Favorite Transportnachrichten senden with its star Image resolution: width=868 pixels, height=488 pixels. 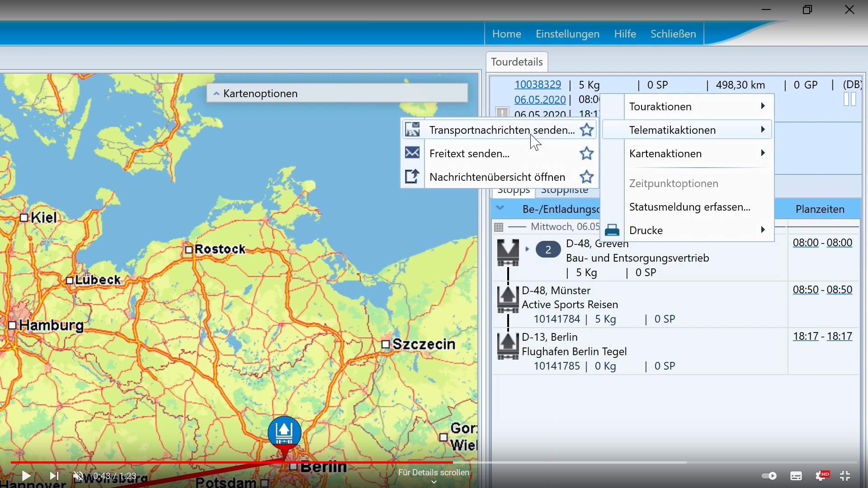click(587, 130)
